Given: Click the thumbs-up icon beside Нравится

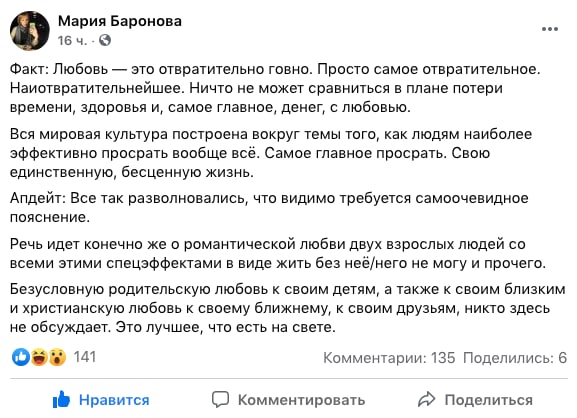Looking at the screenshot, I should [x=61, y=399].
